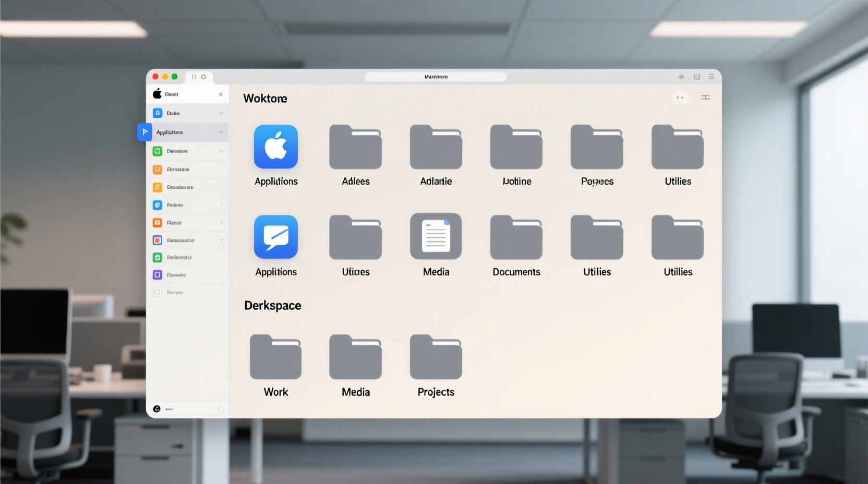Open the Apple menu in the sidebar header
The image size is (868, 484).
click(158, 94)
